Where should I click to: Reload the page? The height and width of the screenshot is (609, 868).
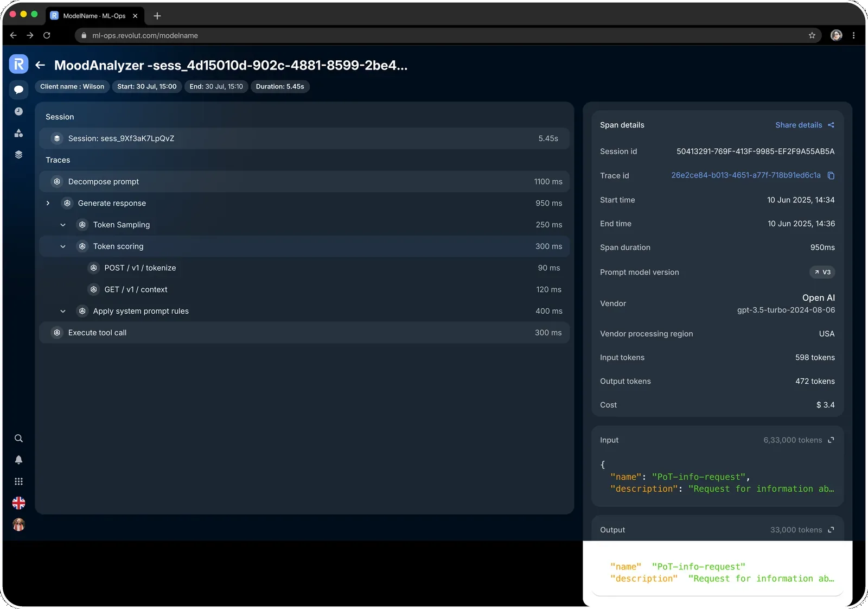pos(47,35)
